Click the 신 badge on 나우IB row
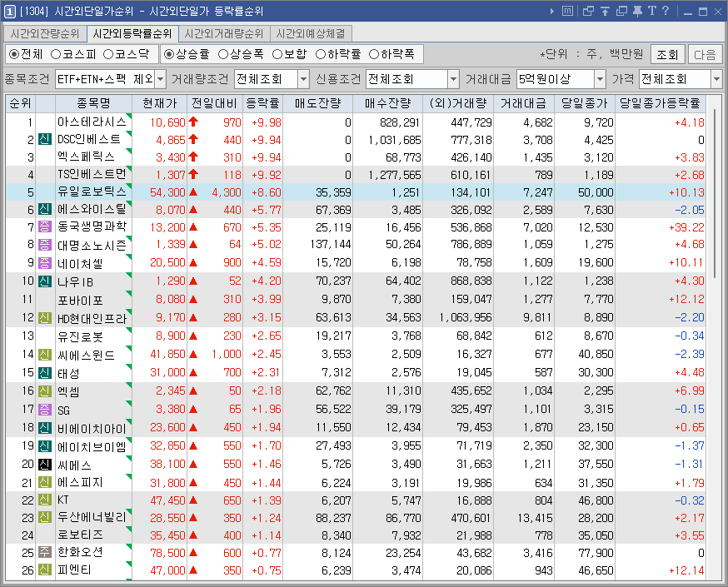This screenshot has width=728, height=587. pyautogui.click(x=45, y=281)
